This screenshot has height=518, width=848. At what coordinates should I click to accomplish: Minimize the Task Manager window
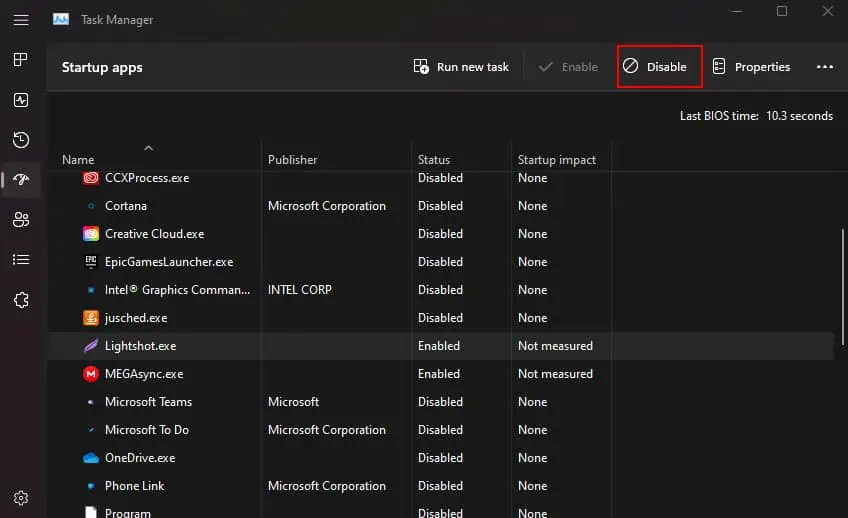737,11
